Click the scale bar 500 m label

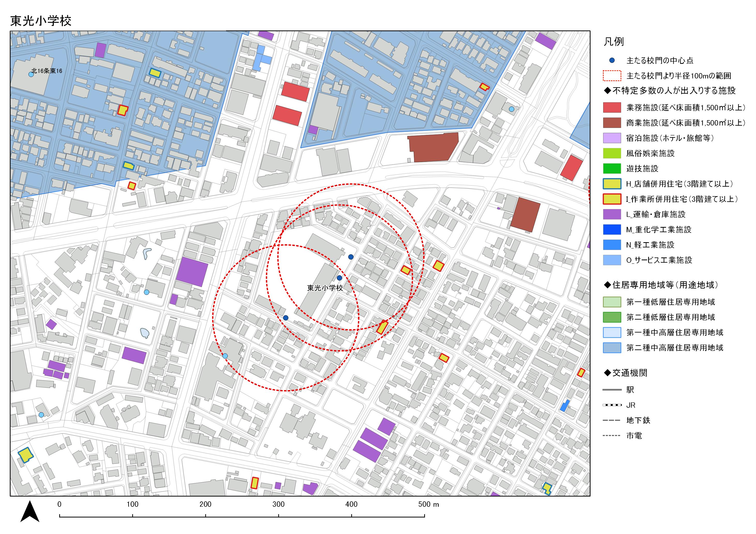point(428,504)
